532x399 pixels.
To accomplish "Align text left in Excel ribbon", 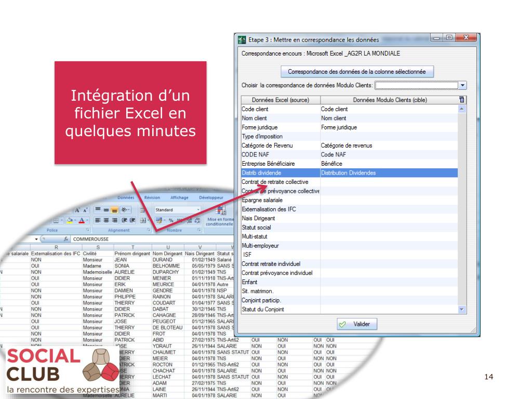I will pos(98,220).
